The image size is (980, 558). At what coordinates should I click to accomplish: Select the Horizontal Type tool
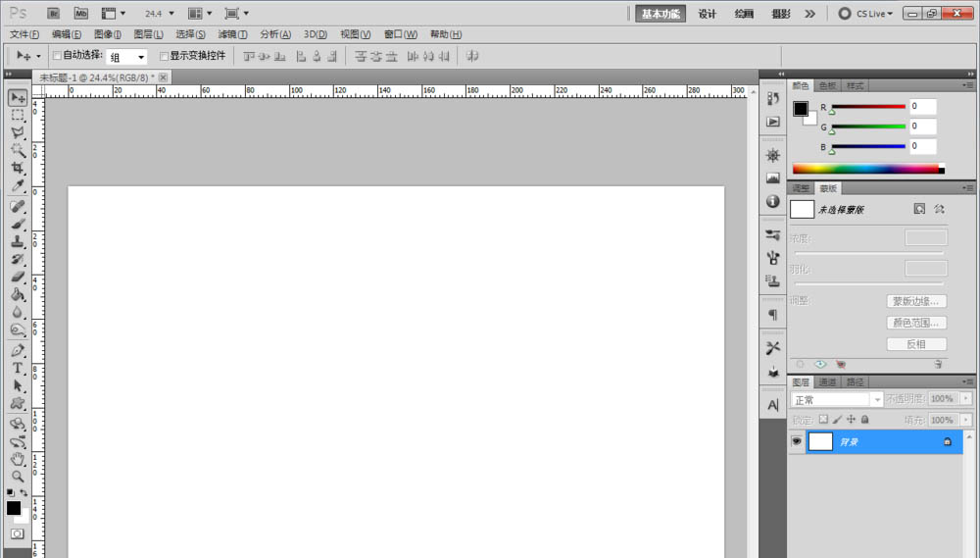(x=18, y=368)
